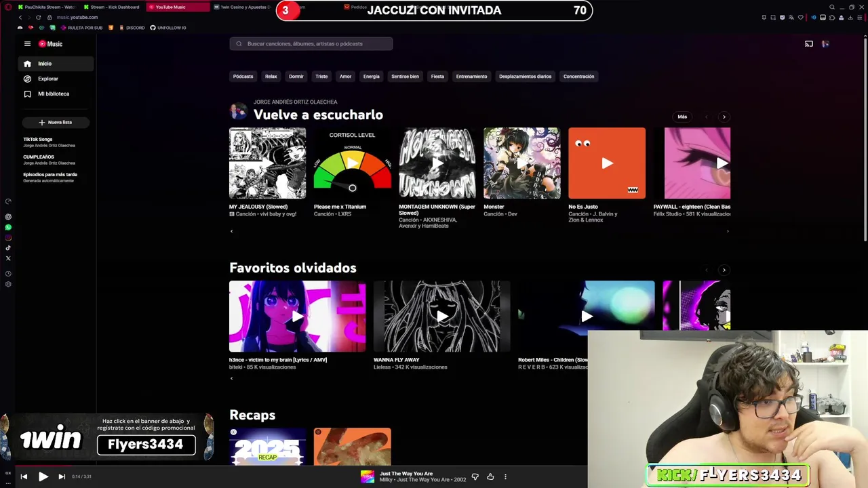868x488 pixels.
Task: Open CUMPLEAÑOS playlist
Action: tap(50, 159)
